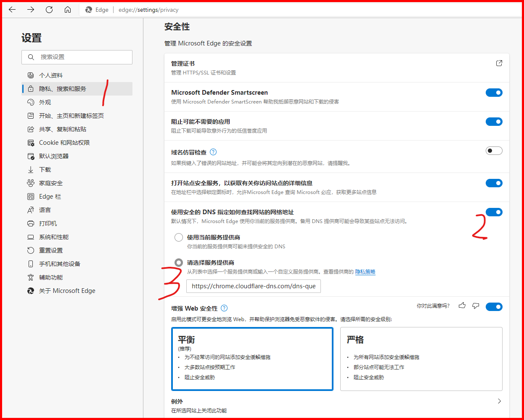Image resolution: width=524 pixels, height=420 pixels.
Task: Open 个人资料 settings page
Action: pos(77,75)
